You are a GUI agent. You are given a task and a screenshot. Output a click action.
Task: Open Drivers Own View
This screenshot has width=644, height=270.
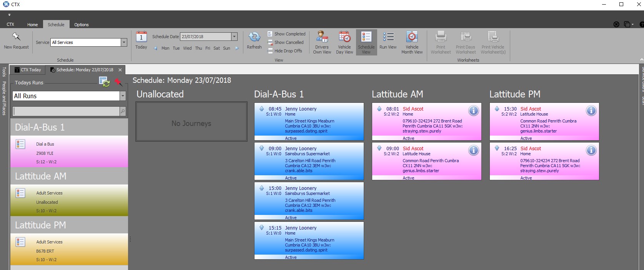coord(322,42)
